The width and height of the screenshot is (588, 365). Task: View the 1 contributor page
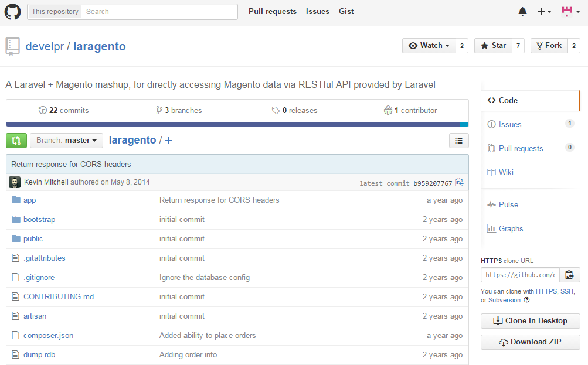tap(410, 111)
